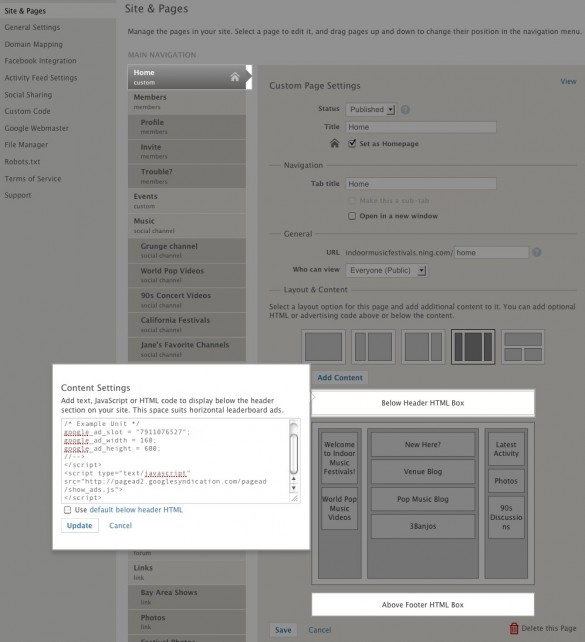Click the Tab title input field
The height and width of the screenshot is (642, 585).
421,184
